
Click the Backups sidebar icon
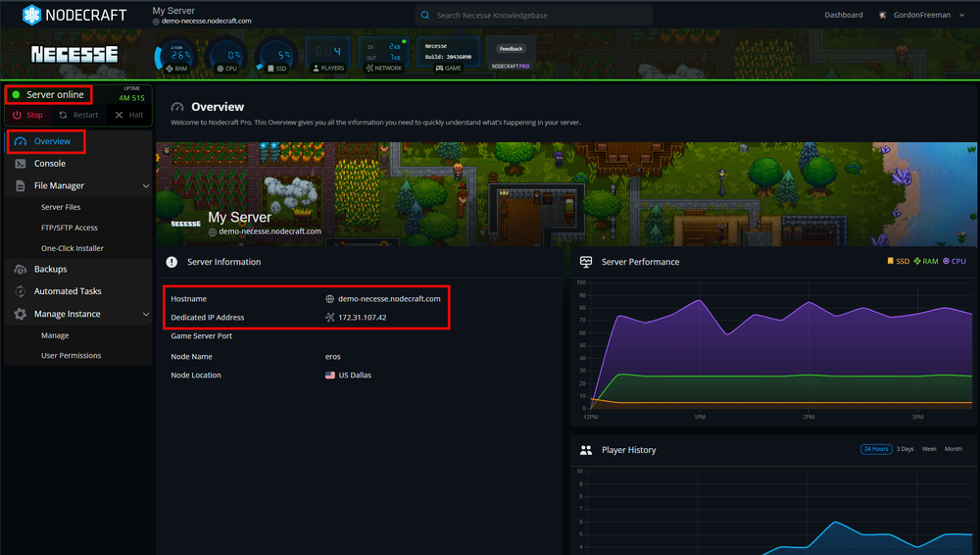(x=21, y=269)
